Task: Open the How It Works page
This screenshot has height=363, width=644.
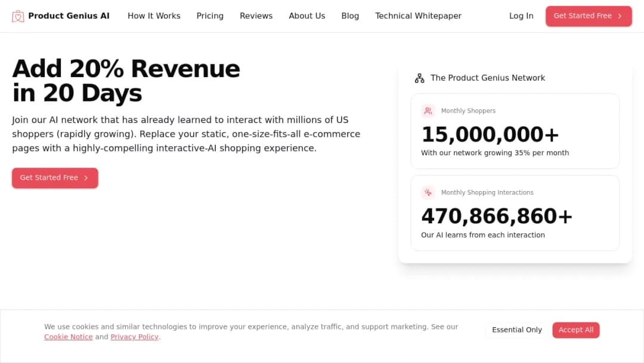Action: click(x=154, y=16)
